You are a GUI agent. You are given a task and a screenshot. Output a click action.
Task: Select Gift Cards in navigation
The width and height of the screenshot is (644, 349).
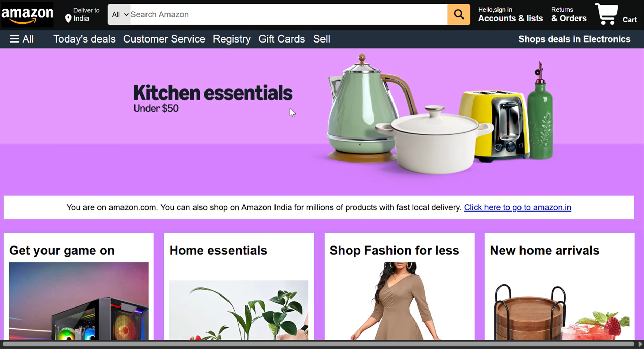tap(281, 39)
